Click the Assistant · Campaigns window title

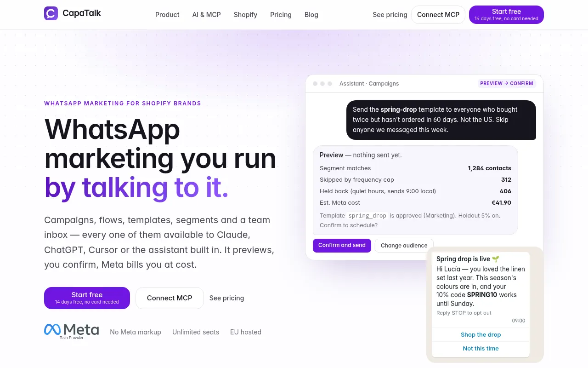[369, 84]
